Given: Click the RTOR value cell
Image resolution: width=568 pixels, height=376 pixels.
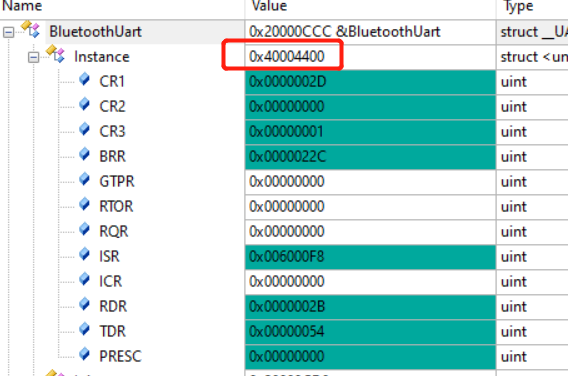Looking at the screenshot, I should (x=370, y=207).
